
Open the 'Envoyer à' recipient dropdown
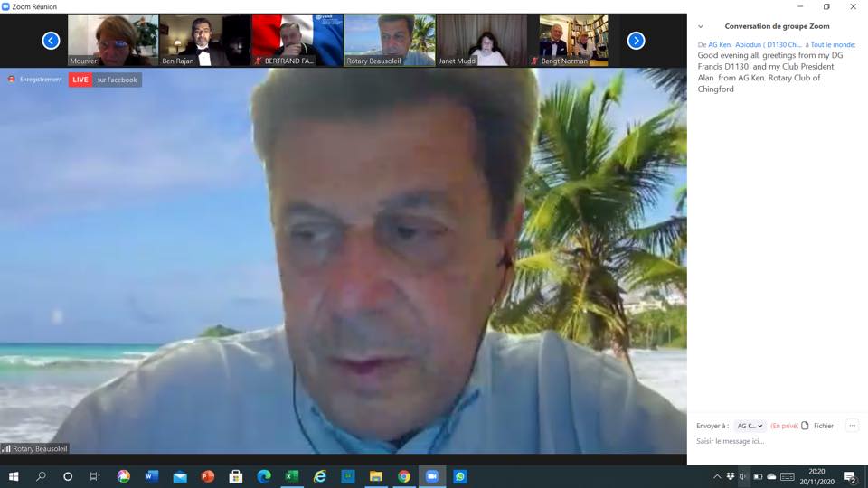[x=750, y=426]
